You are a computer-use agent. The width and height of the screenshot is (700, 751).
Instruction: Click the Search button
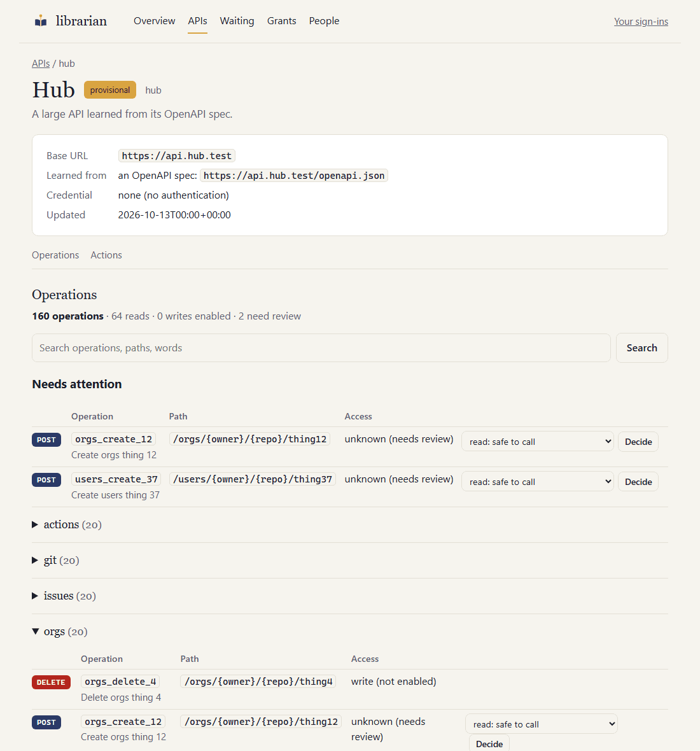point(641,347)
